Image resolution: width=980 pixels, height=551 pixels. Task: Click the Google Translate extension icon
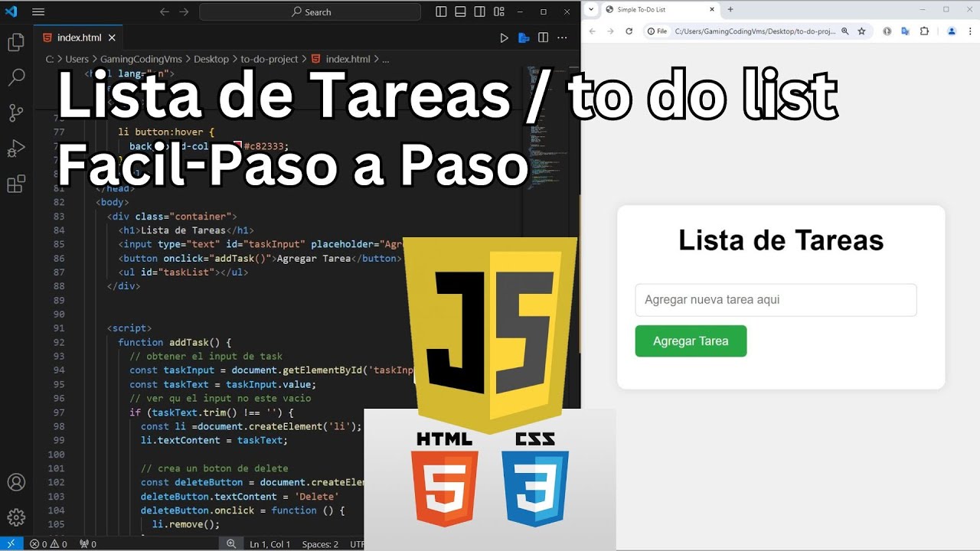(x=906, y=31)
